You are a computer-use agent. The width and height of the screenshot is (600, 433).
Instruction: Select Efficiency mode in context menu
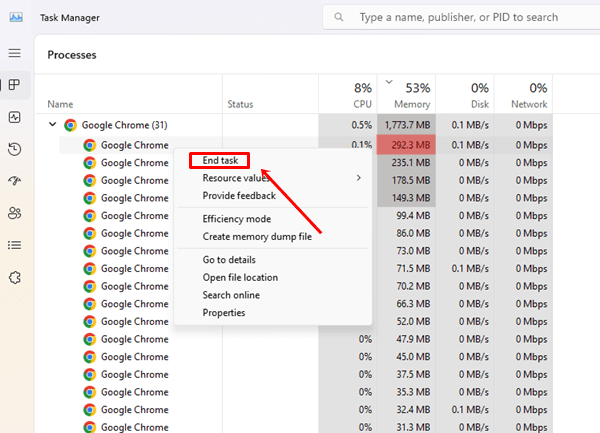click(236, 219)
